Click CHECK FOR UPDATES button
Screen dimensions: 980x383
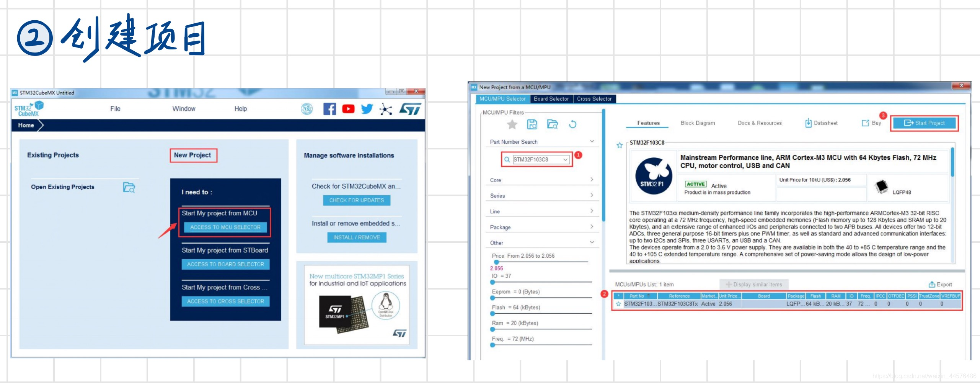point(357,200)
